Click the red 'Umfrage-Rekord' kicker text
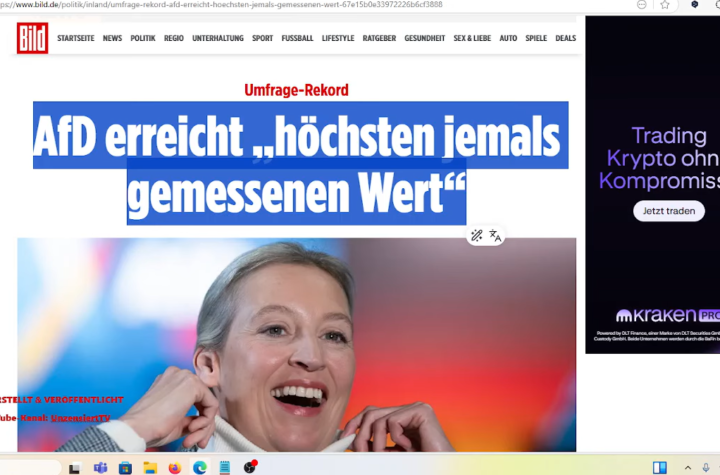The width and height of the screenshot is (720, 475). 296,90
